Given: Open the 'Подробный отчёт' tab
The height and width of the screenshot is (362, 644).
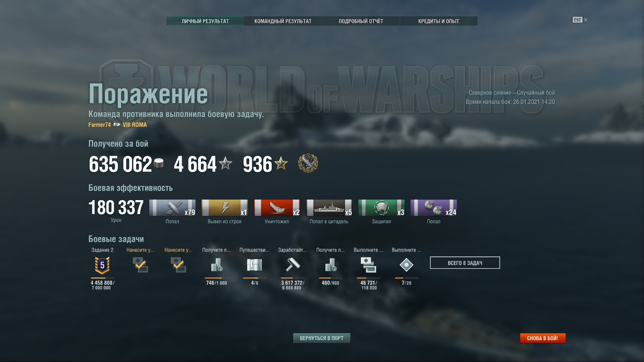Looking at the screenshot, I should click(361, 21).
